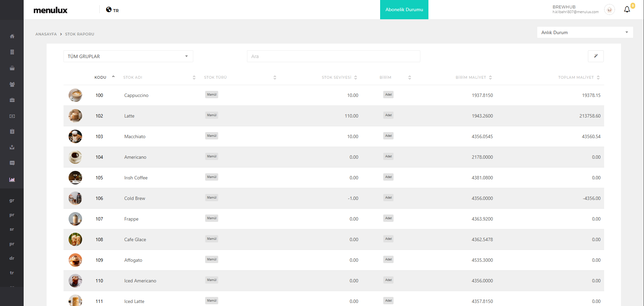Sort table by STOK ADI column
The image size is (644, 306).
pyautogui.click(x=133, y=77)
